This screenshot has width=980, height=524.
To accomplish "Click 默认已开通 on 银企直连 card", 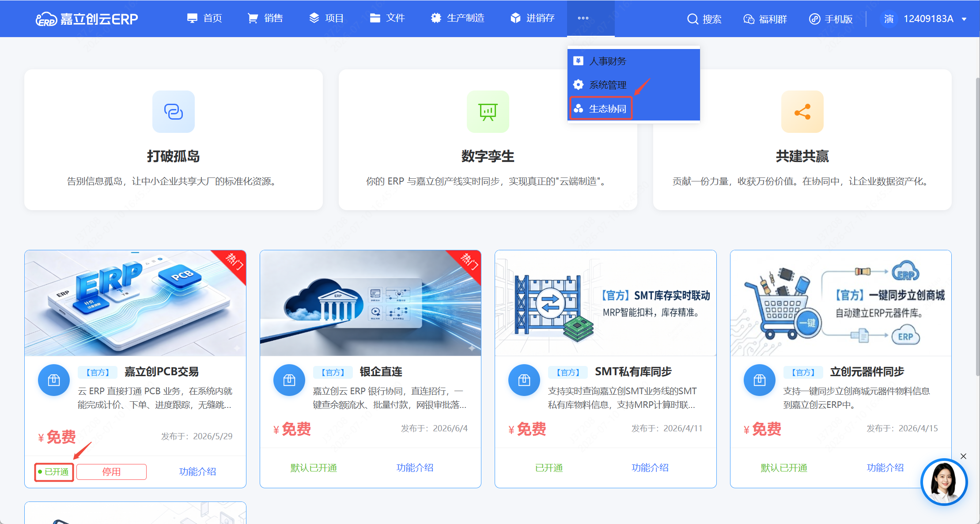I will pos(314,468).
